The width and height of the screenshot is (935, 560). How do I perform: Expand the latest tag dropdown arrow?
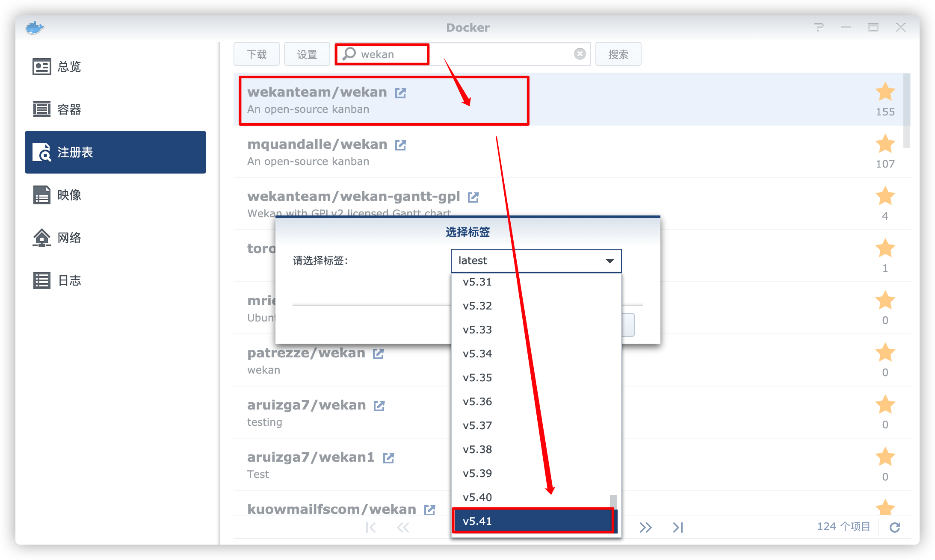(x=610, y=261)
